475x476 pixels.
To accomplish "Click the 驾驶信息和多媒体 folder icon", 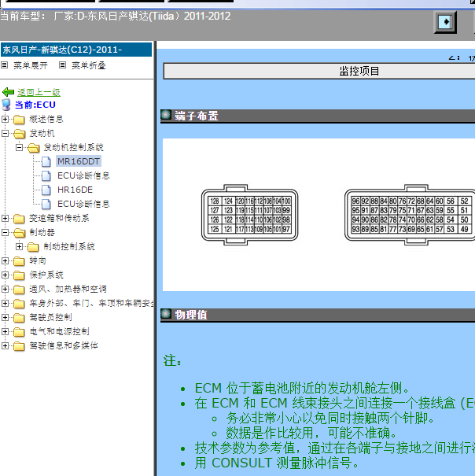I will 19,346.
